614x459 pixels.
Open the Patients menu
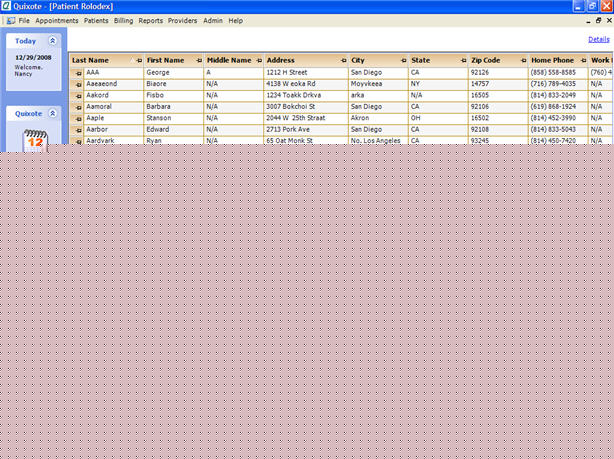pos(96,21)
